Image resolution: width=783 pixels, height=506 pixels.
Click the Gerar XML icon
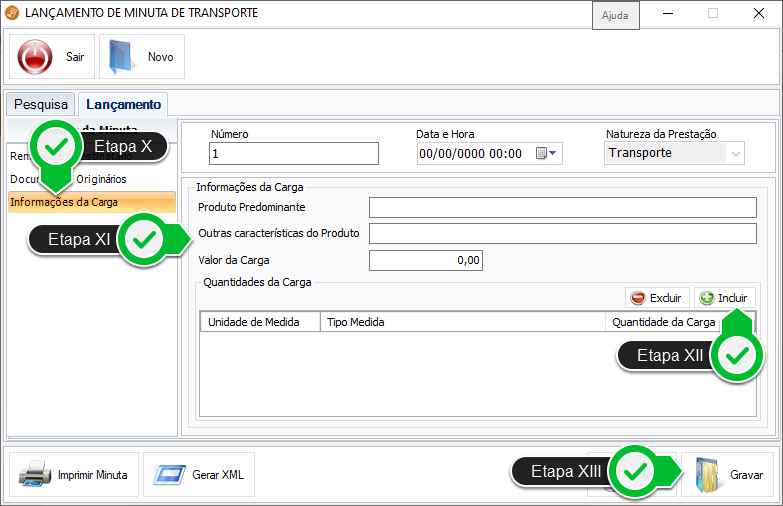pos(169,475)
